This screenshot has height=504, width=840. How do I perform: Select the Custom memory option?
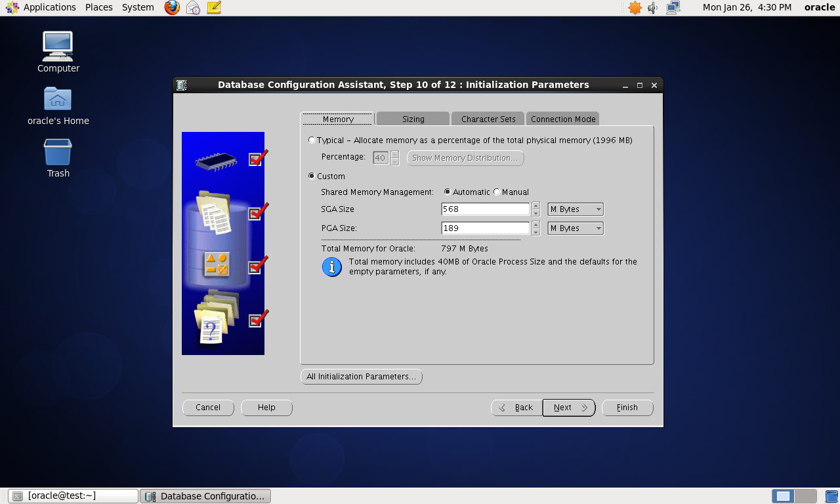pyautogui.click(x=312, y=176)
